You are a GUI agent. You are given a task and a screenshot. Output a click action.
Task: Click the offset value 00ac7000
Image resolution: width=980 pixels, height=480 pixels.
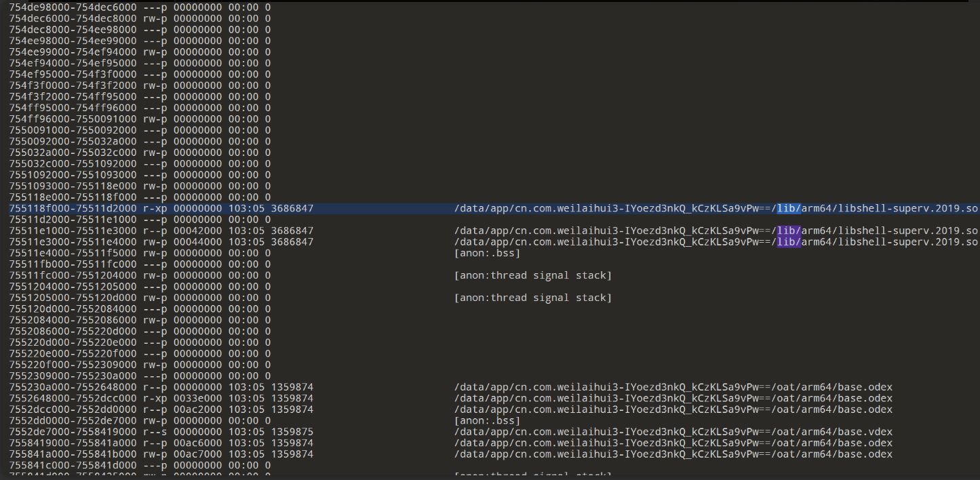(x=197, y=454)
